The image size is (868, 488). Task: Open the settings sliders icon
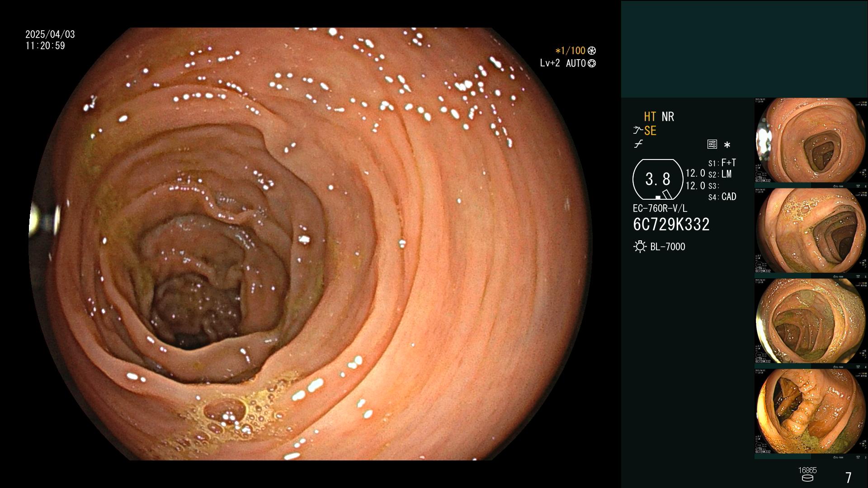click(712, 145)
